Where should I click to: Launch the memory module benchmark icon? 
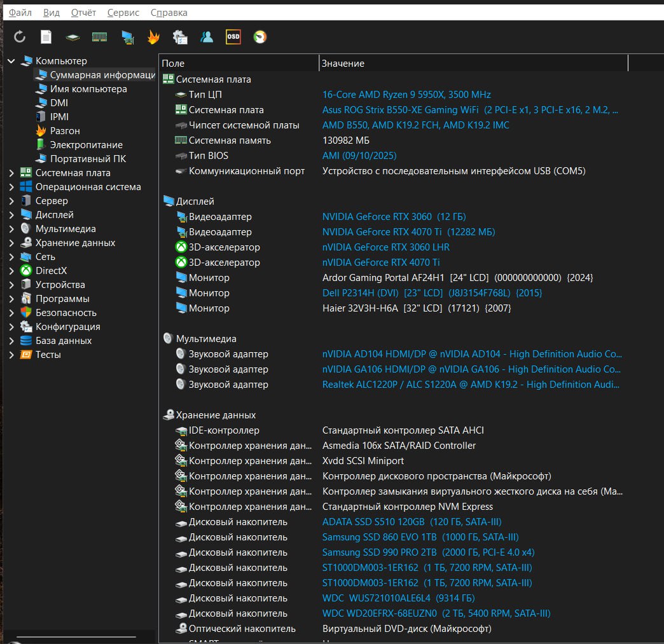99,37
